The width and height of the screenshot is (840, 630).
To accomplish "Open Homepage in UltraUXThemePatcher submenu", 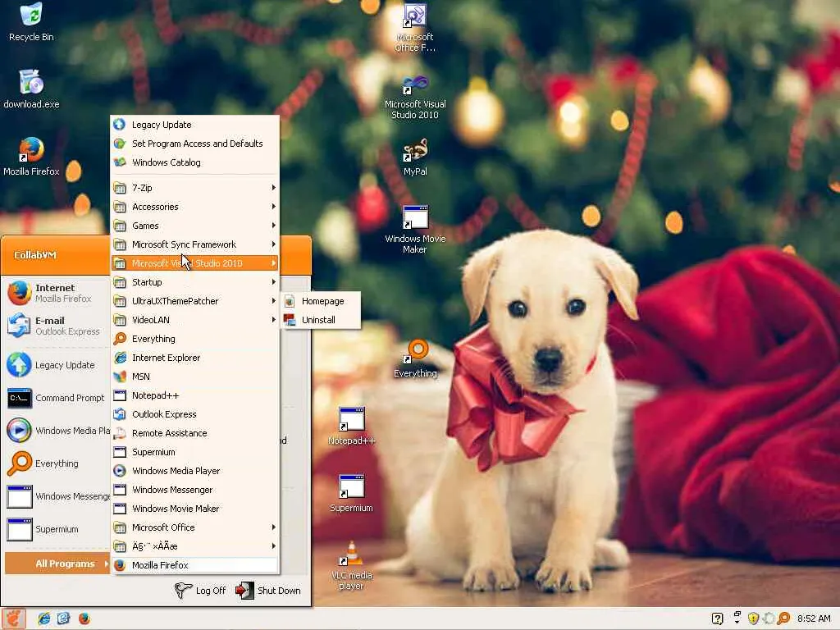I will click(321, 301).
